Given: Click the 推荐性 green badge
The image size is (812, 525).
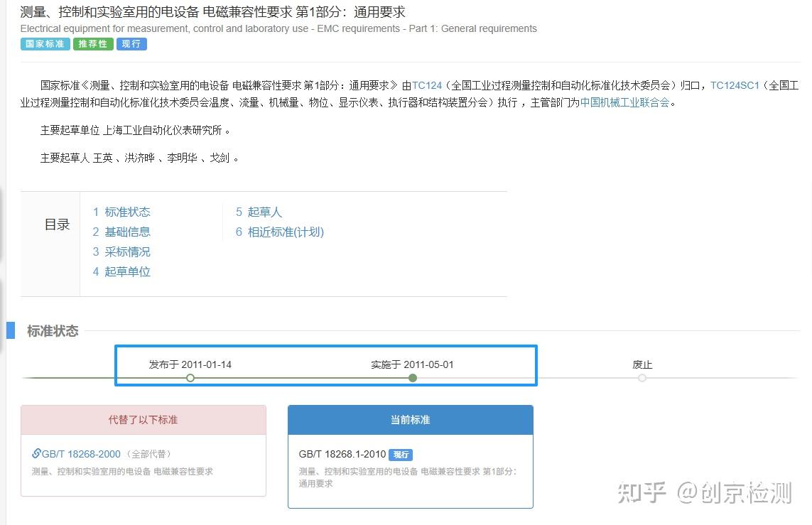Looking at the screenshot, I should click(92, 43).
